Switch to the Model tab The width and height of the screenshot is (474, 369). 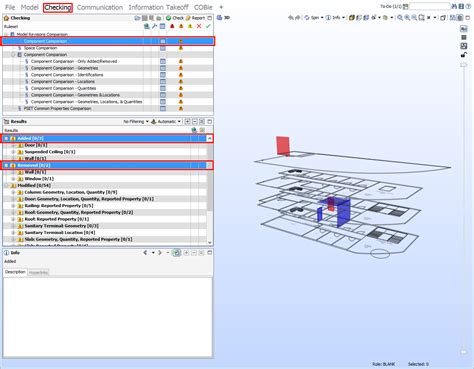click(30, 7)
